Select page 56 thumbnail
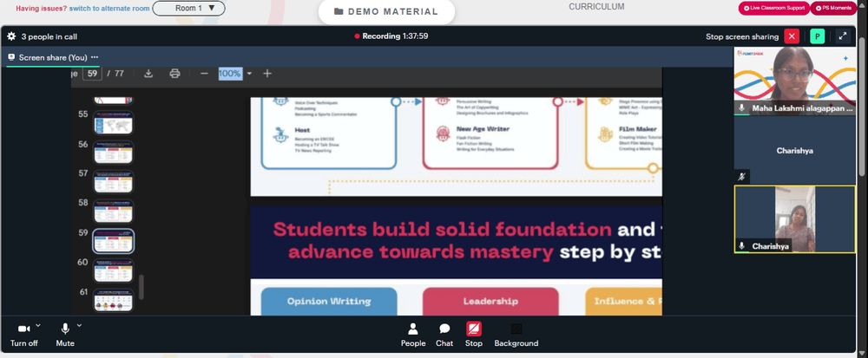 coord(114,152)
